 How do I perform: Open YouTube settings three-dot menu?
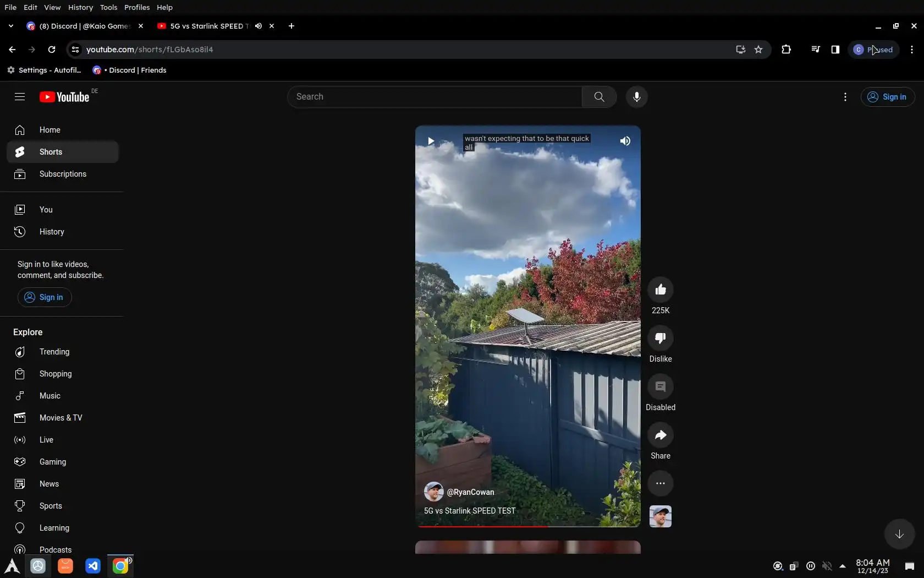845,97
